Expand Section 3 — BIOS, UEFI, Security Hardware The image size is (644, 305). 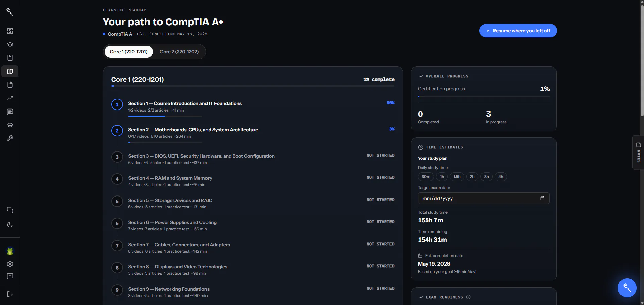tap(253, 159)
